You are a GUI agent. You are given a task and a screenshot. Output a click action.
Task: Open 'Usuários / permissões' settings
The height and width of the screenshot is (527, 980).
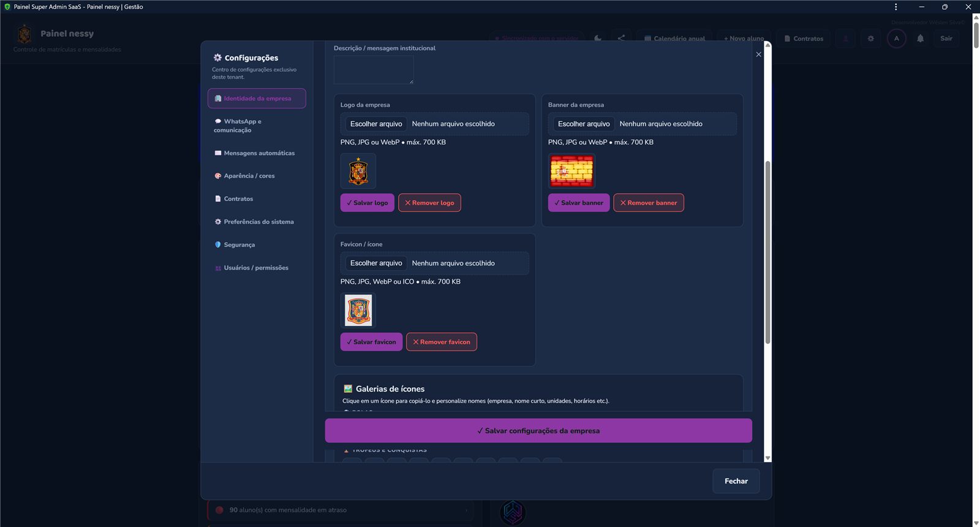257,268
